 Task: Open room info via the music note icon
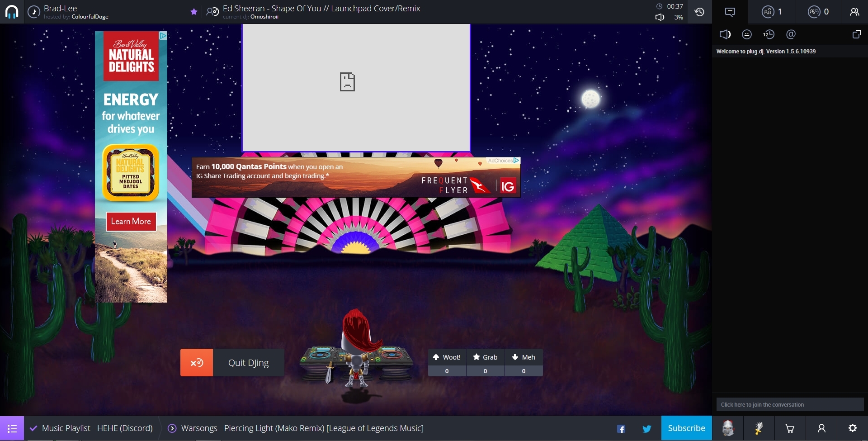pos(34,12)
